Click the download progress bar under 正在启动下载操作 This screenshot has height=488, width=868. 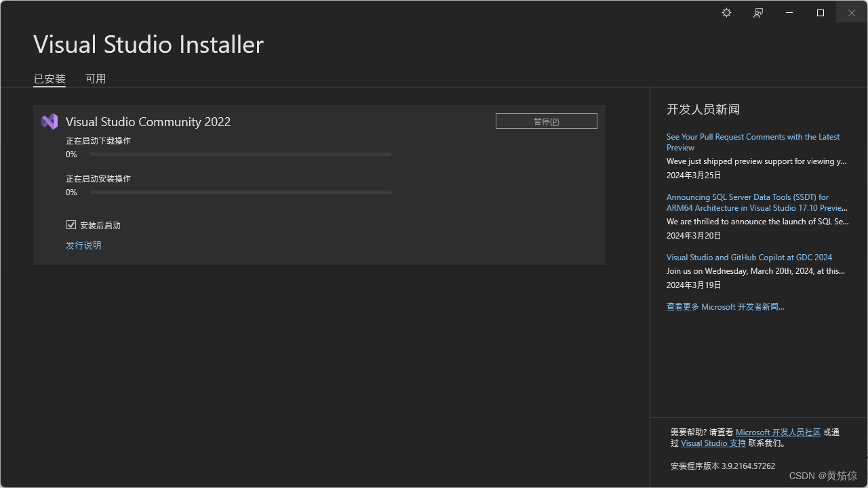tap(241, 155)
